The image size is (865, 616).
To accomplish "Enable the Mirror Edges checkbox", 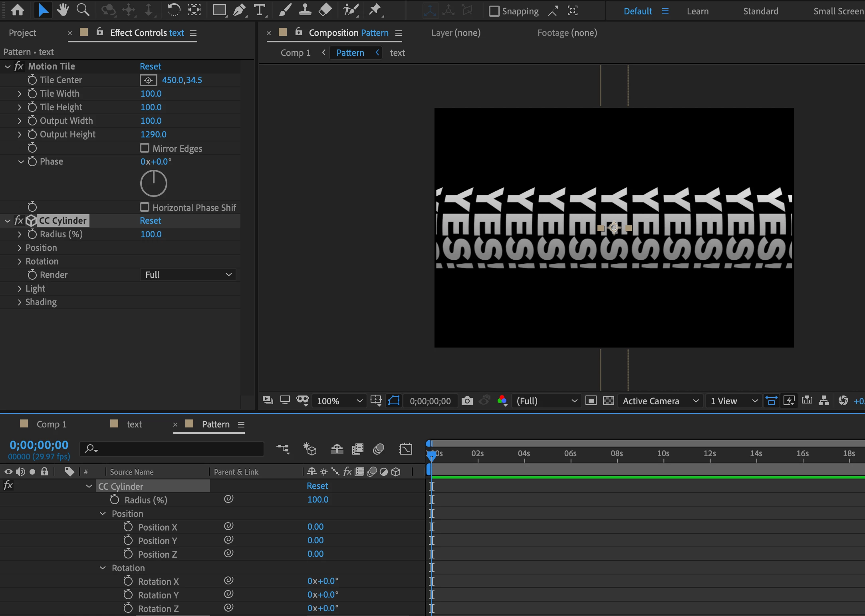I will 145,148.
